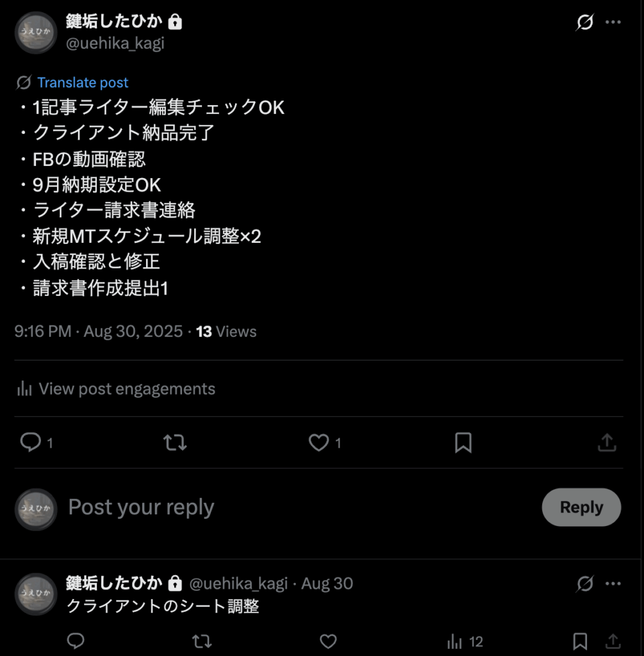Open @uehika_kagi handle under author name

115,43
